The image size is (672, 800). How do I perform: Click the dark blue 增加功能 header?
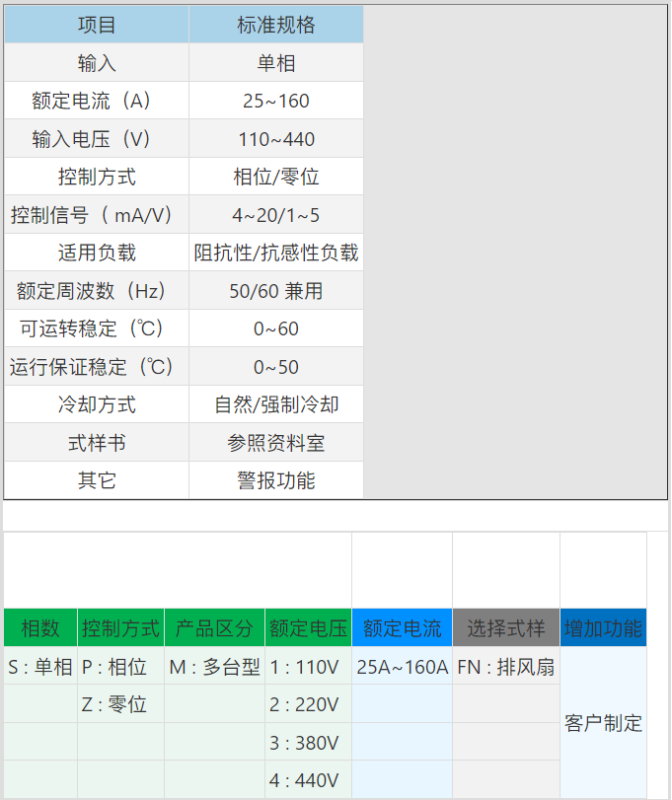tap(603, 628)
